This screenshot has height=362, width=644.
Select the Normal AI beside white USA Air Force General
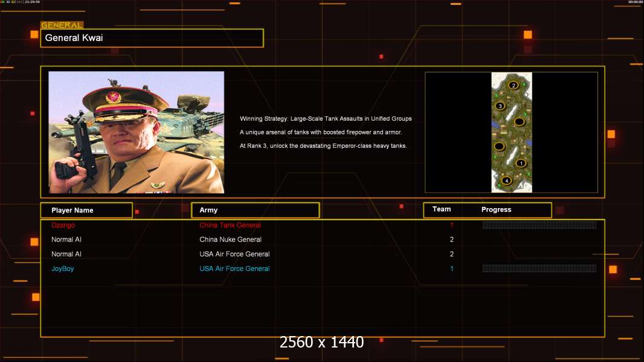pyautogui.click(x=66, y=254)
